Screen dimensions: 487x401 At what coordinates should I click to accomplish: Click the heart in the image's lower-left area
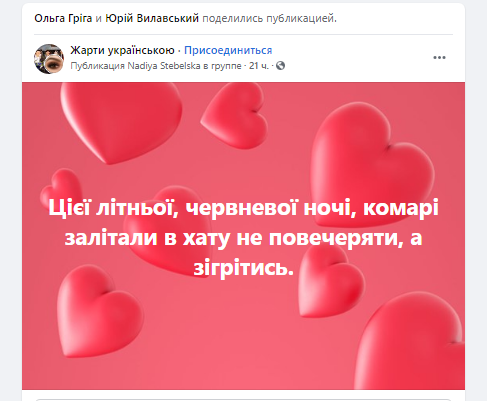point(99,312)
